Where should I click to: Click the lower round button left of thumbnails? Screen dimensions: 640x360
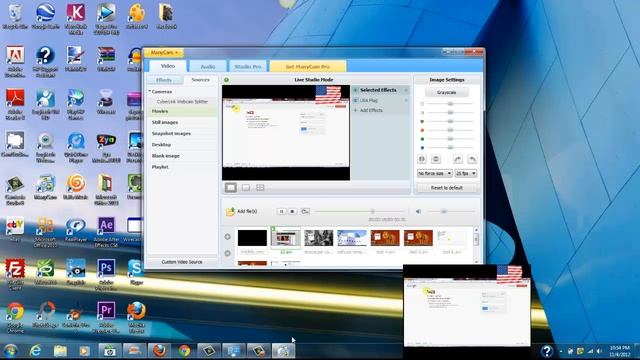click(228, 253)
